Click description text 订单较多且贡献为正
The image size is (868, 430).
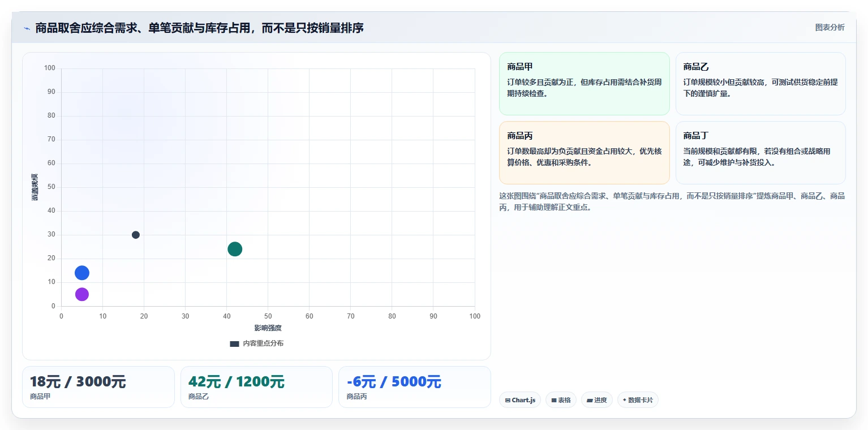(x=585, y=88)
